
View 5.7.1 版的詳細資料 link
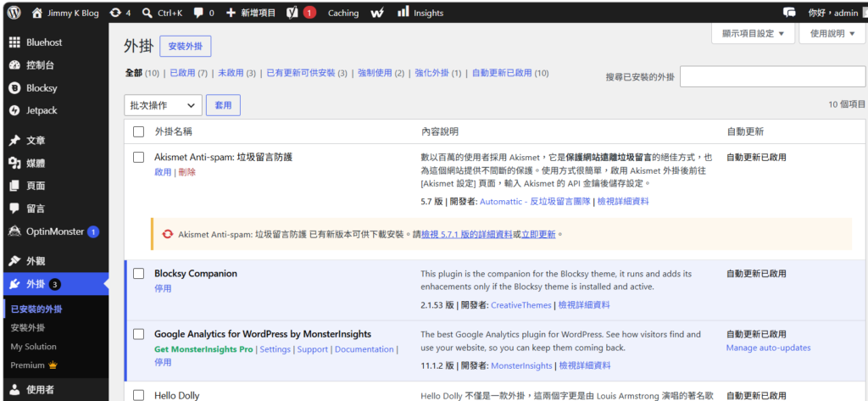coord(467,234)
